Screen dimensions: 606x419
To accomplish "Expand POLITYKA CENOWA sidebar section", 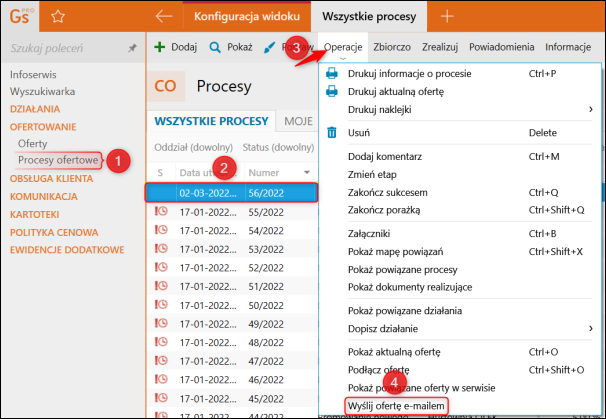I will coord(54,232).
